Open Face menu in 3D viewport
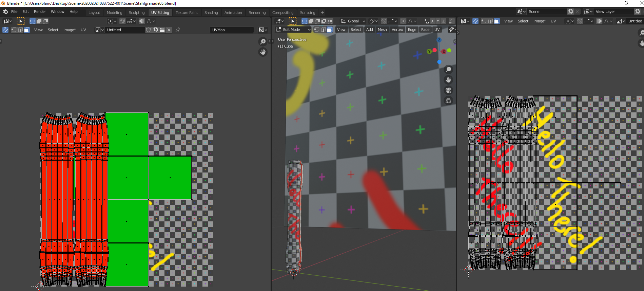Screen dimensions: 644x291 coord(425,30)
